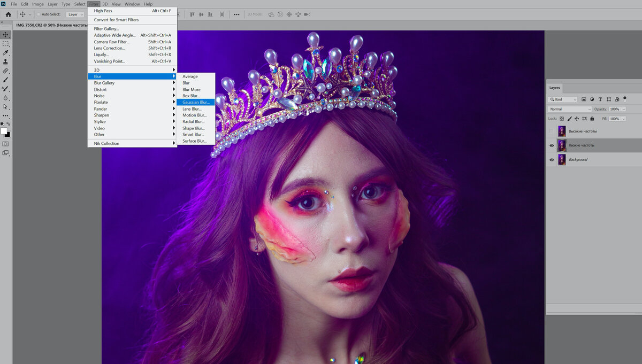Screen dimensions: 642x364
Task: Filter layers by pixel layers icon
Action: click(x=584, y=99)
